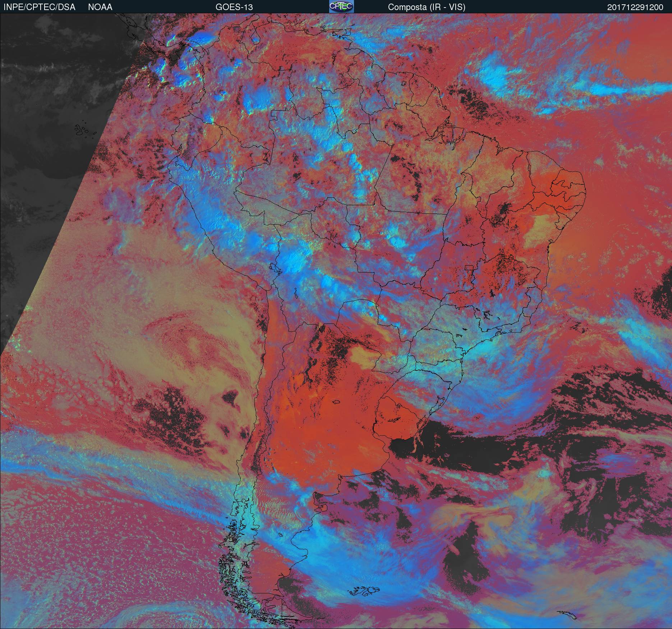Click the Composta (IR - VIS) title

(427, 7)
